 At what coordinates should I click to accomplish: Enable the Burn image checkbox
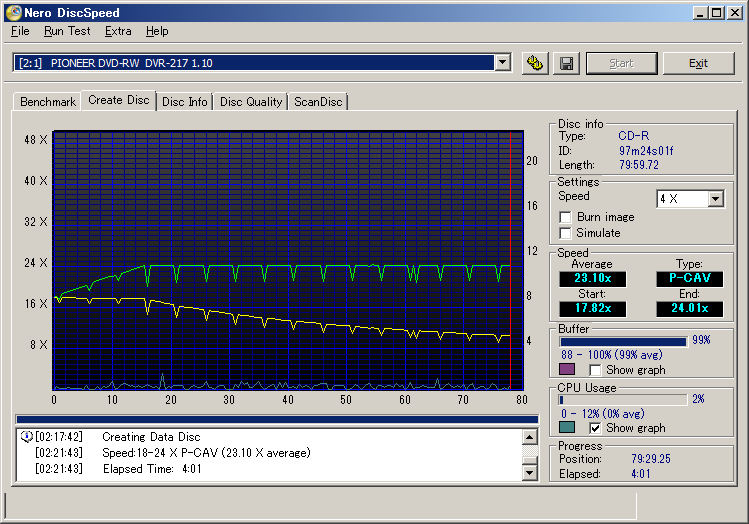[x=566, y=217]
